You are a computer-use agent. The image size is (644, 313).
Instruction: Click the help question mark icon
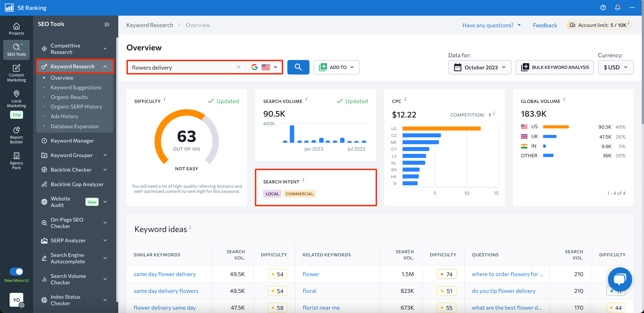[603, 8]
